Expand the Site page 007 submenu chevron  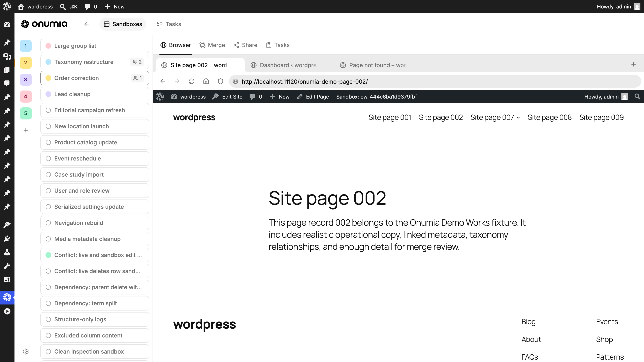(x=518, y=118)
